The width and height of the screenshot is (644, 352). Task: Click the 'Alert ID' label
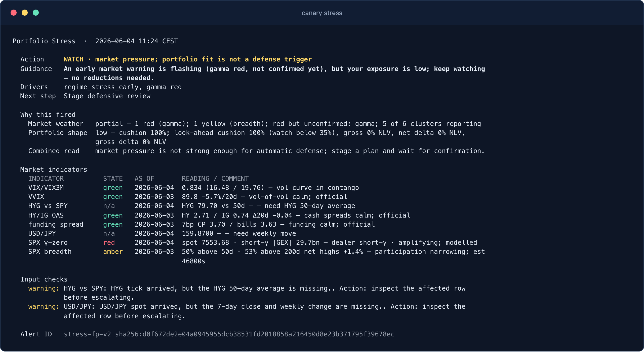click(x=36, y=334)
